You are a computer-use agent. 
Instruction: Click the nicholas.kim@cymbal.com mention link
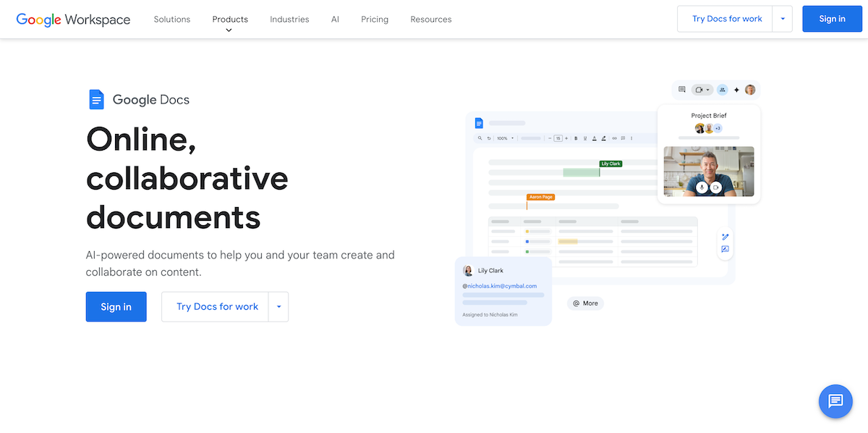[x=502, y=285]
